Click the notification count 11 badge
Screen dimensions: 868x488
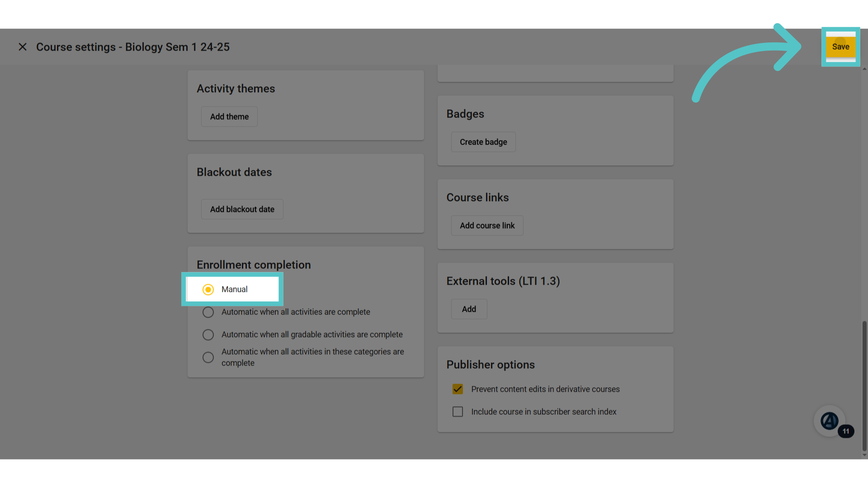[x=846, y=432]
